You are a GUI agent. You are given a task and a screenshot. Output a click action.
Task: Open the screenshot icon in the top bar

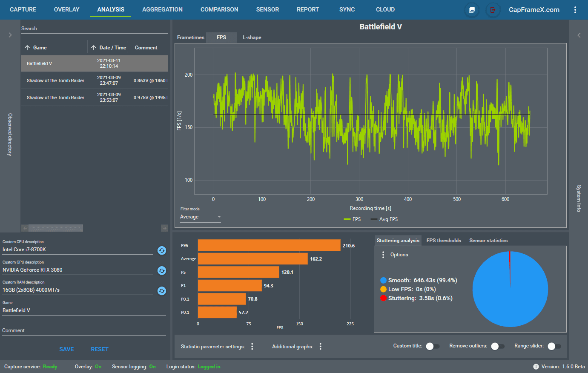pos(472,10)
